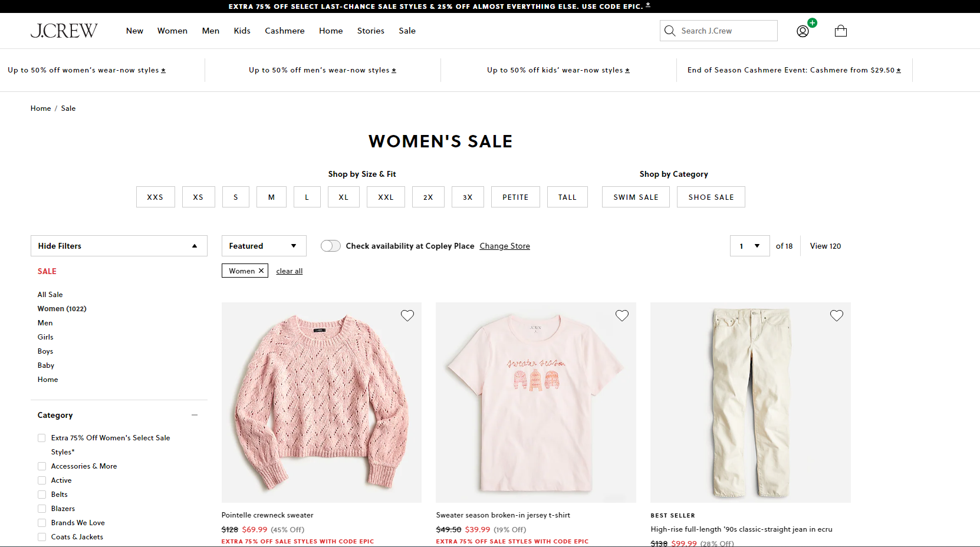
Task: Open the Cashmere menu
Action: [285, 31]
